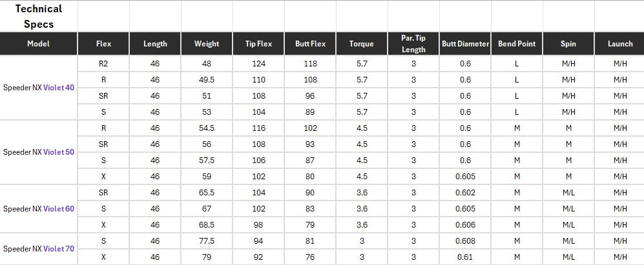Select the Butt Diameter header cell

tap(465, 44)
